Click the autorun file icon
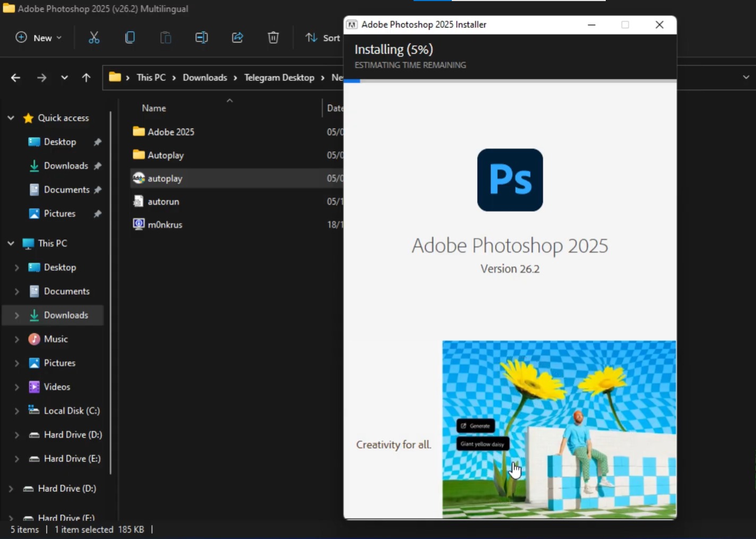Viewport: 756px width, 539px height. click(139, 201)
